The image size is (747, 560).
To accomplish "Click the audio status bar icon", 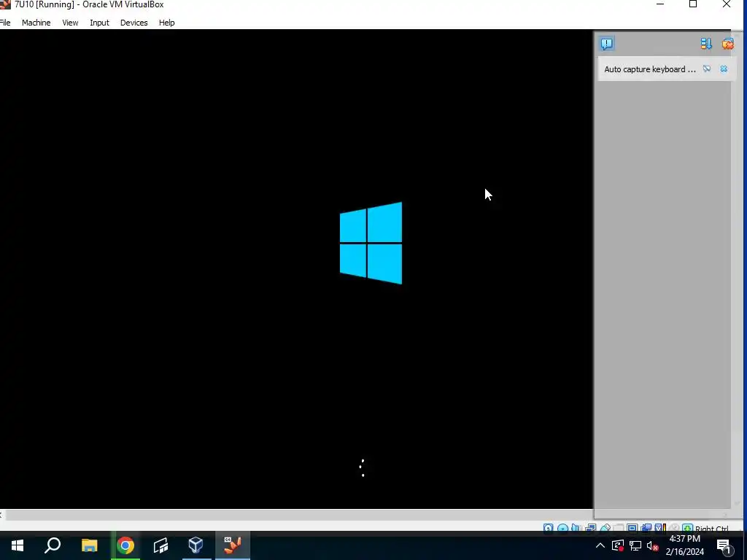I will (576, 528).
